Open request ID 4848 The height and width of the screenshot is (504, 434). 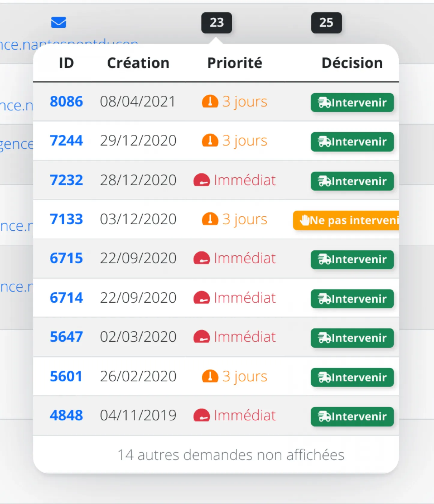point(66,415)
